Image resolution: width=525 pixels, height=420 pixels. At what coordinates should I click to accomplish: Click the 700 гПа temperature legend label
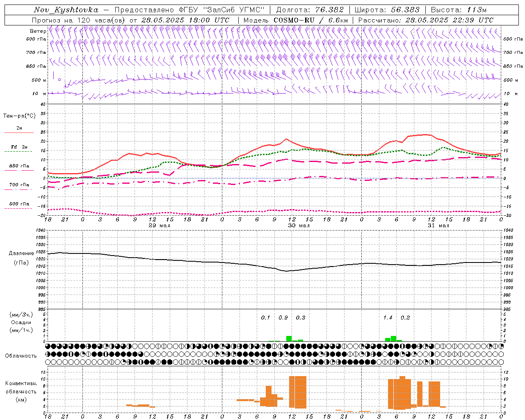point(19,185)
